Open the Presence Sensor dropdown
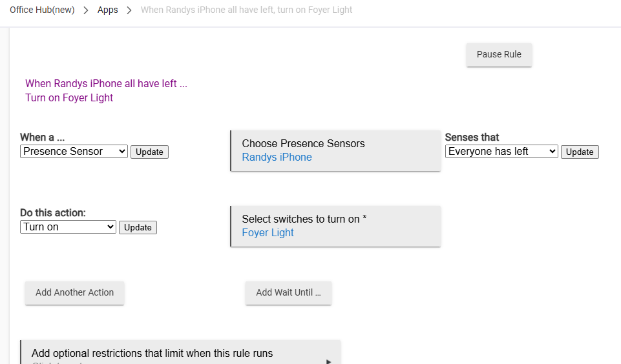This screenshot has height=364, width=621. pos(74,152)
